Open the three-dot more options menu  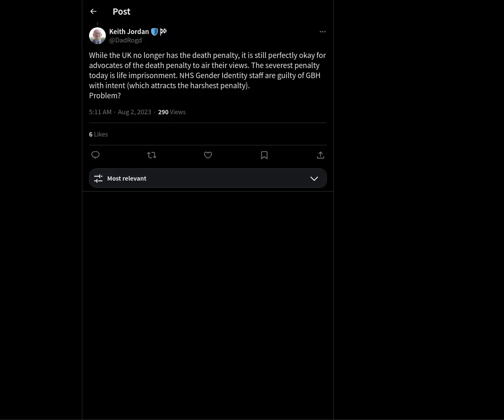click(x=323, y=31)
